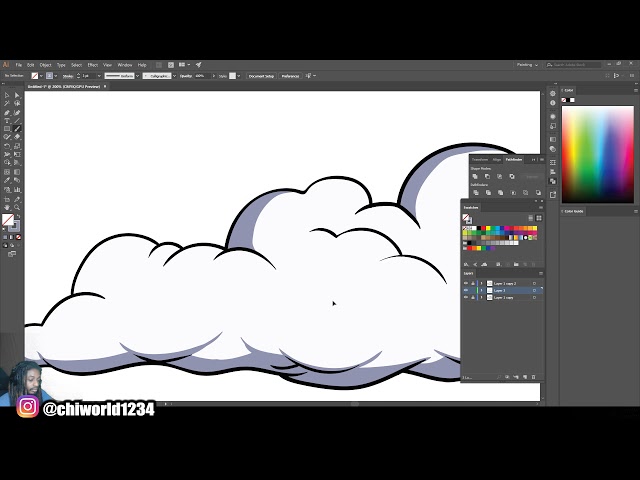Select the Eyedropper tool
Image resolution: width=640 pixels, height=480 pixels.
pos(7,180)
